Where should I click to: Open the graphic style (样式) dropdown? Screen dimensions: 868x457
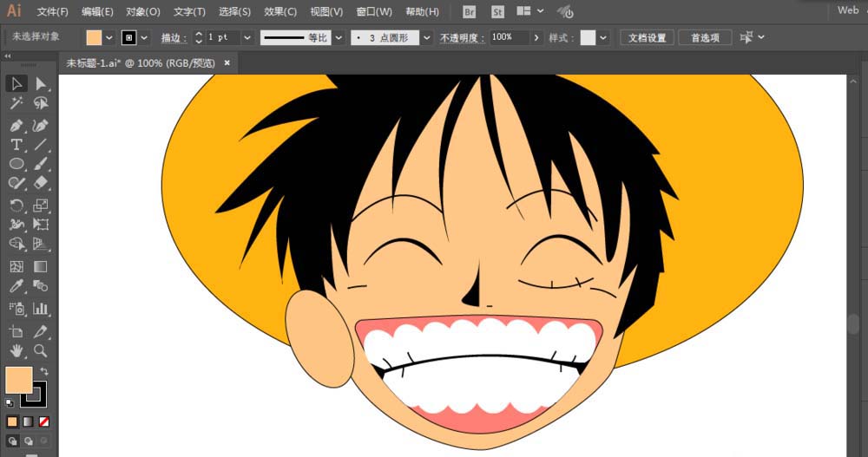tap(603, 37)
